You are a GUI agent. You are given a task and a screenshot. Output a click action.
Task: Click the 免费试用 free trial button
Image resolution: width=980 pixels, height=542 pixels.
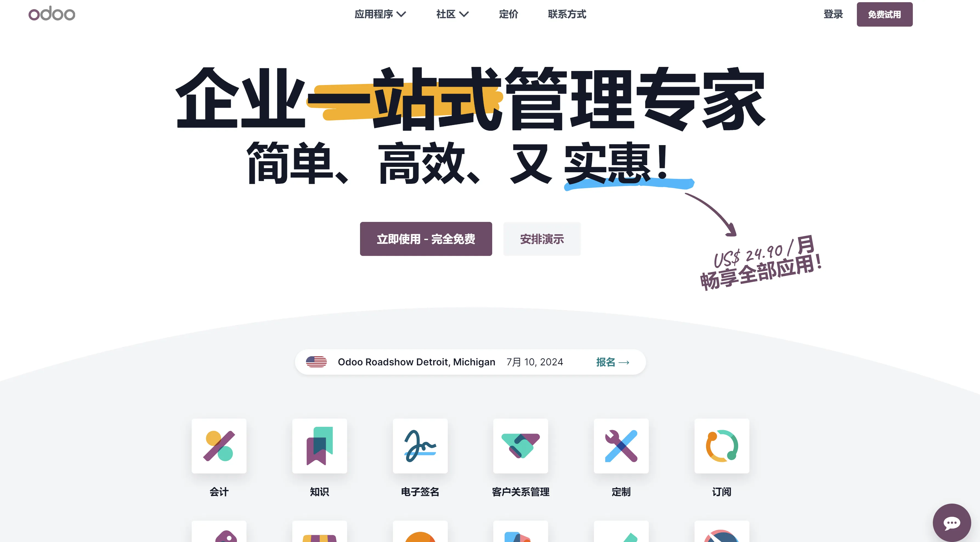point(884,14)
